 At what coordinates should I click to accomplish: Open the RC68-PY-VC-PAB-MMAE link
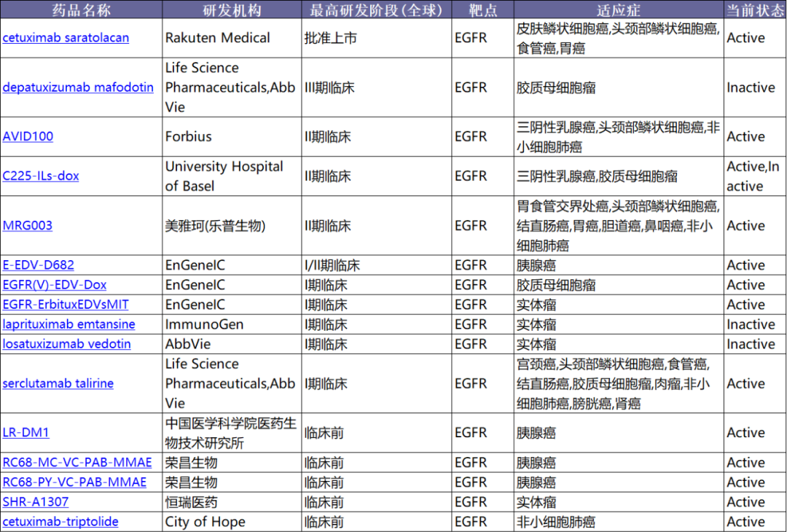pyautogui.click(x=75, y=482)
